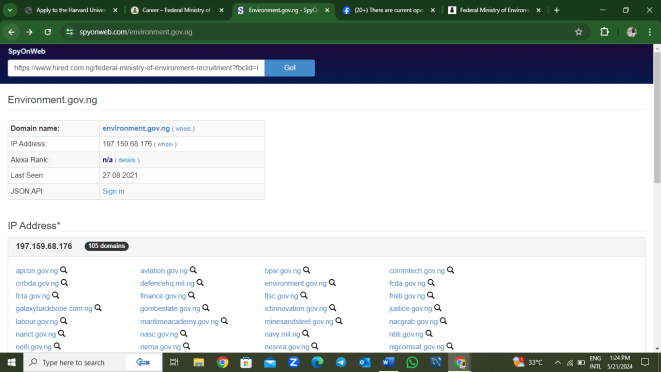This screenshot has width=661, height=372.
Task: Click the site information icon in address bar
Action: pos(70,32)
